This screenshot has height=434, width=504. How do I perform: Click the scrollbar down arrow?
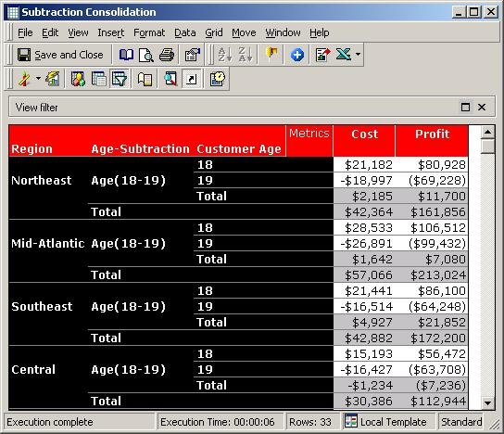(x=488, y=402)
